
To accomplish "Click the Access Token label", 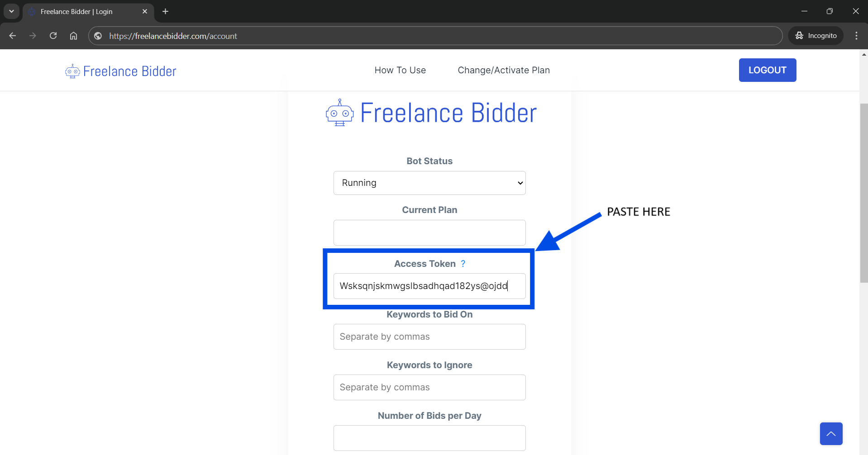I will click(x=425, y=264).
